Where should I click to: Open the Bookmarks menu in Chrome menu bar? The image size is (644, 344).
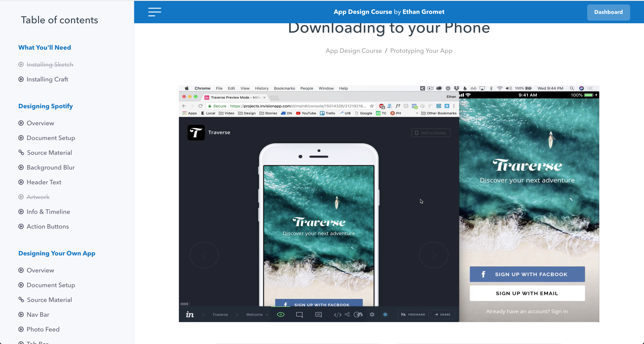click(x=284, y=88)
